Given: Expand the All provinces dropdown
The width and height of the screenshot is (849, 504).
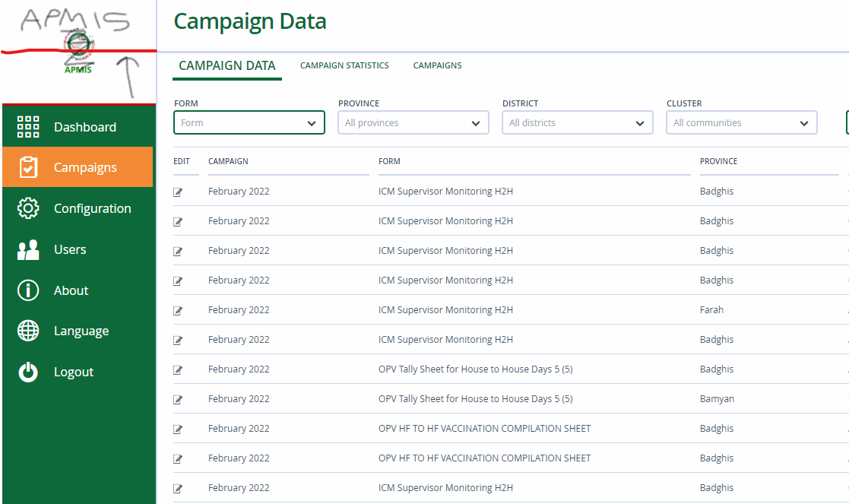Looking at the screenshot, I should 413,122.
